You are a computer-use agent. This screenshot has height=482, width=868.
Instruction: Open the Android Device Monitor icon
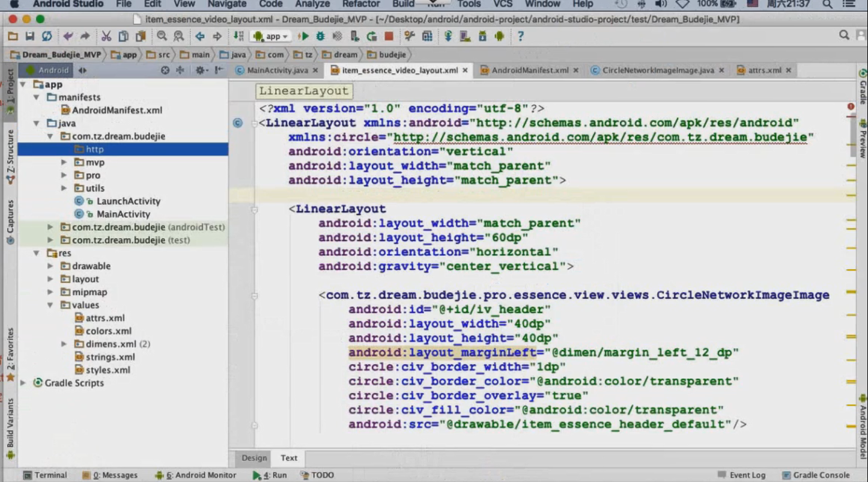(499, 37)
